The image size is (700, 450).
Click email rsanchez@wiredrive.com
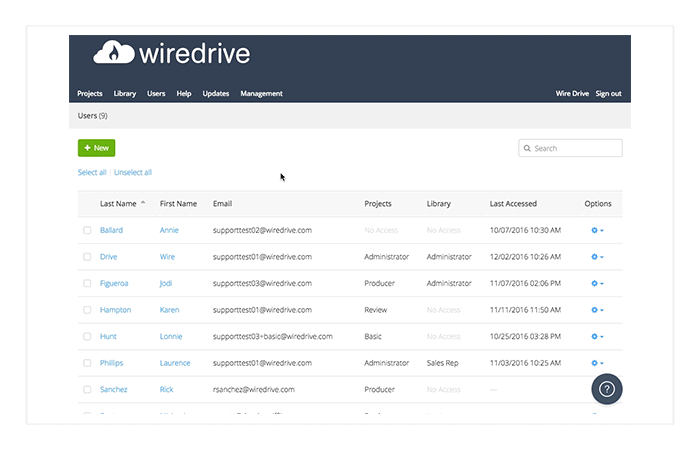[x=253, y=390]
